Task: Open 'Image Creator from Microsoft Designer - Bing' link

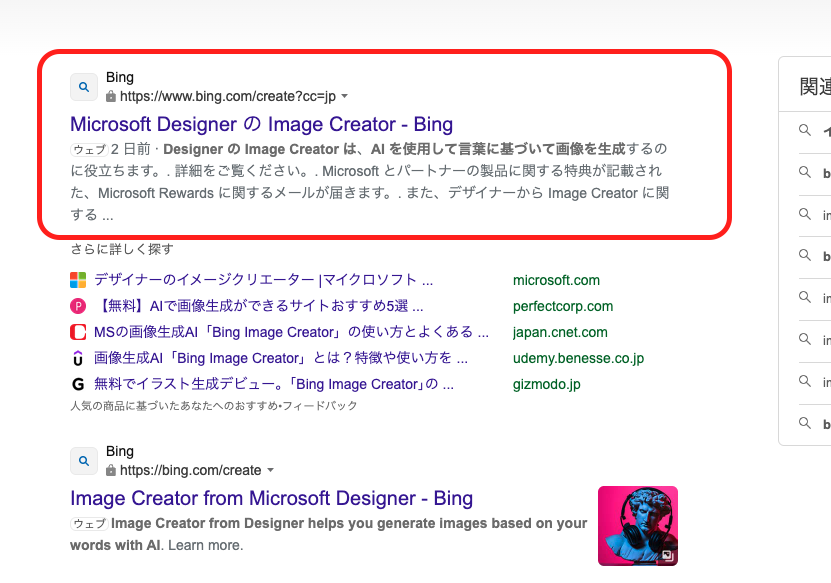Action: click(x=271, y=498)
